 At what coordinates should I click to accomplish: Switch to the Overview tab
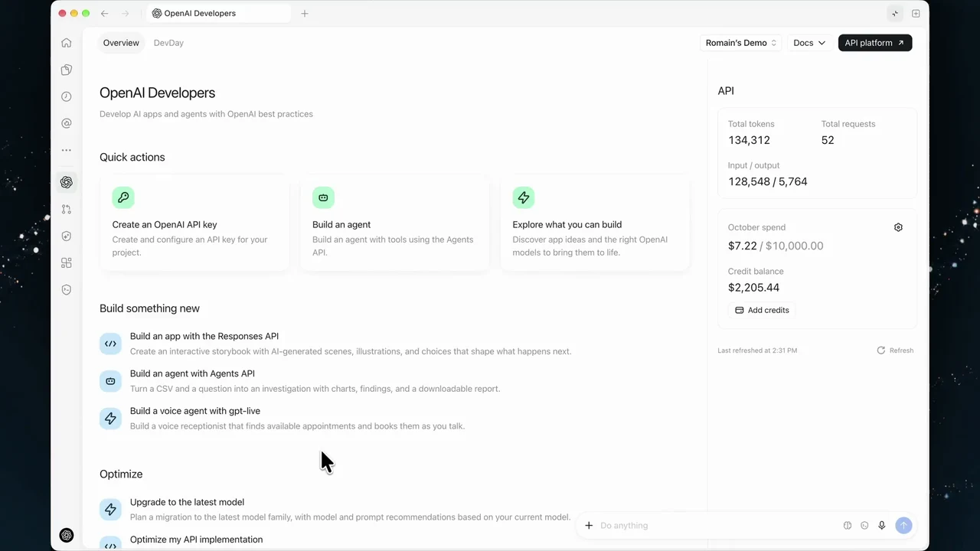(x=121, y=43)
